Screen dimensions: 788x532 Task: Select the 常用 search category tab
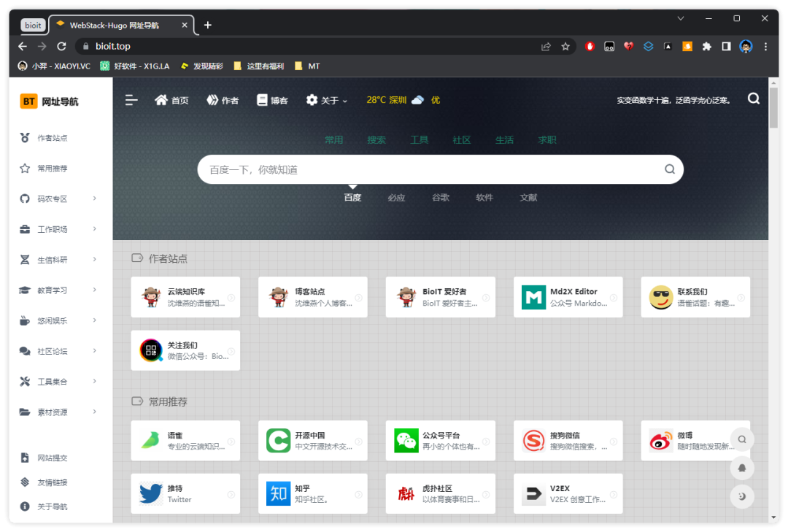click(x=333, y=140)
